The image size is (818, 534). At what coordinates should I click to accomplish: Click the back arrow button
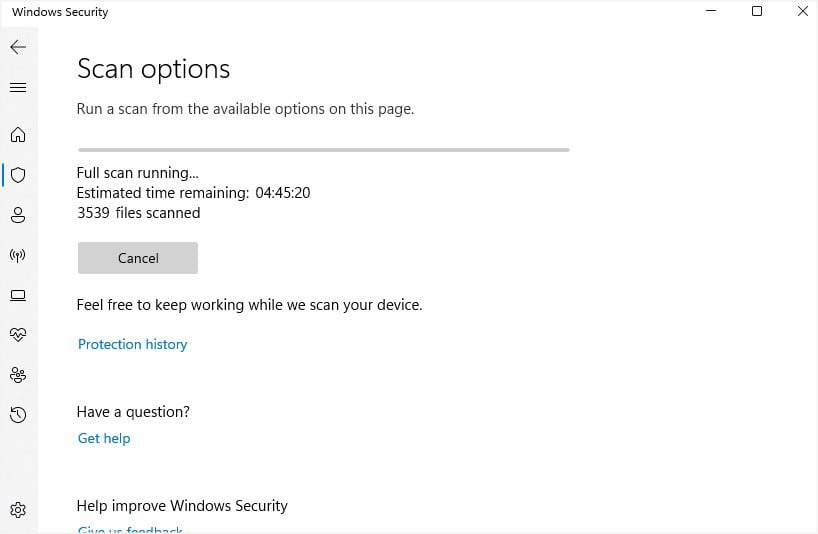[18, 47]
